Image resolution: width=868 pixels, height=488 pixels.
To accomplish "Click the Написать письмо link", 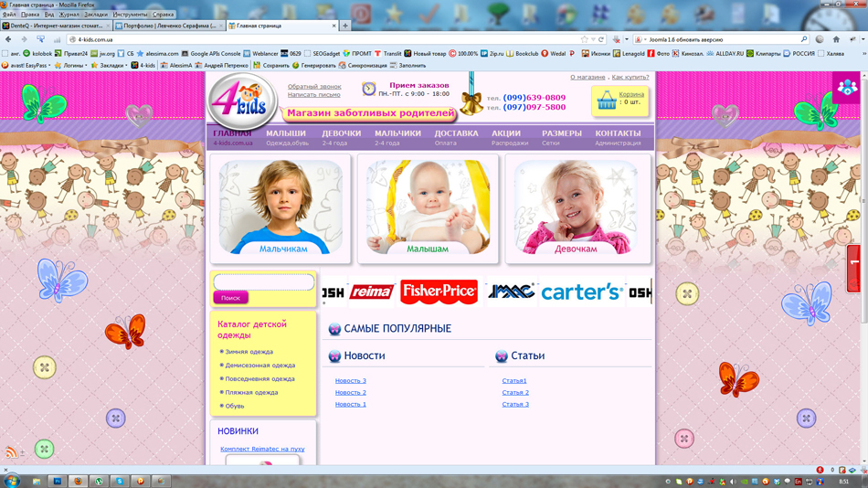I will pyautogui.click(x=314, y=95).
